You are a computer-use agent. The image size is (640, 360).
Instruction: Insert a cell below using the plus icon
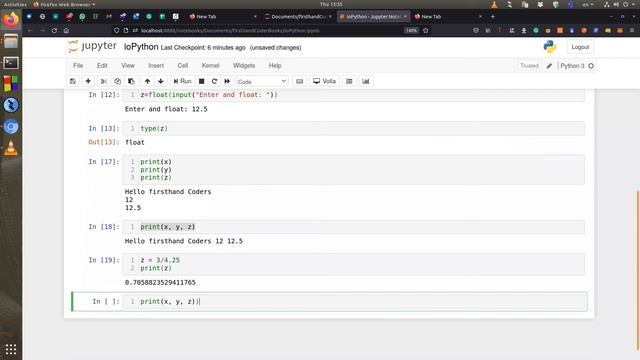click(x=88, y=81)
